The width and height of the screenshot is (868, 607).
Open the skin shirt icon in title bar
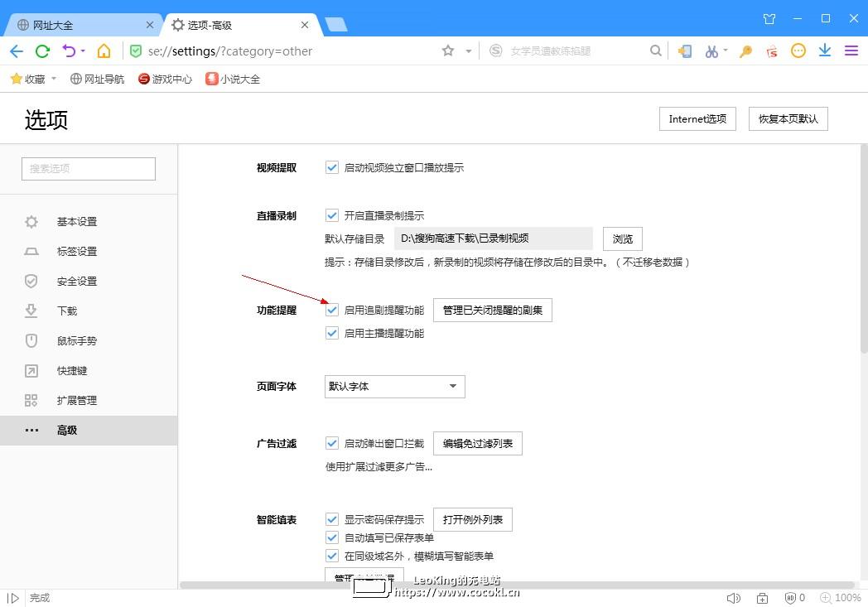click(x=769, y=19)
